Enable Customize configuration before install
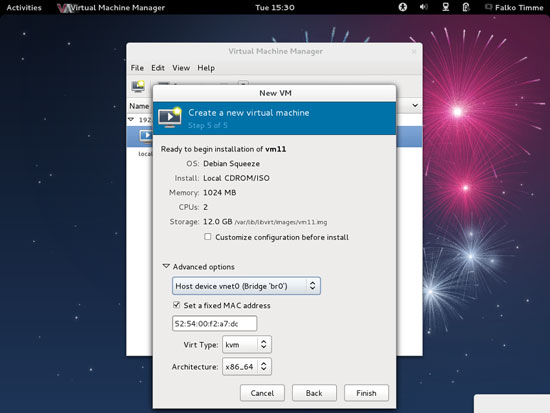This screenshot has height=413, width=550. (x=208, y=237)
